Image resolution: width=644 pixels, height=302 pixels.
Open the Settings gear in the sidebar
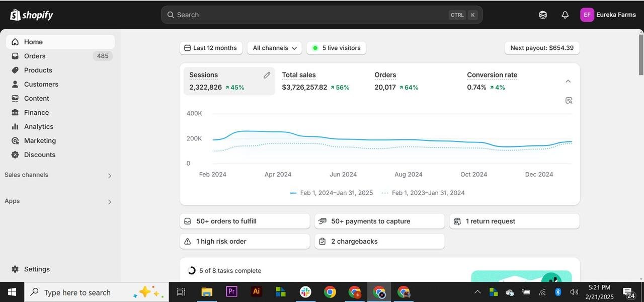[x=15, y=269]
